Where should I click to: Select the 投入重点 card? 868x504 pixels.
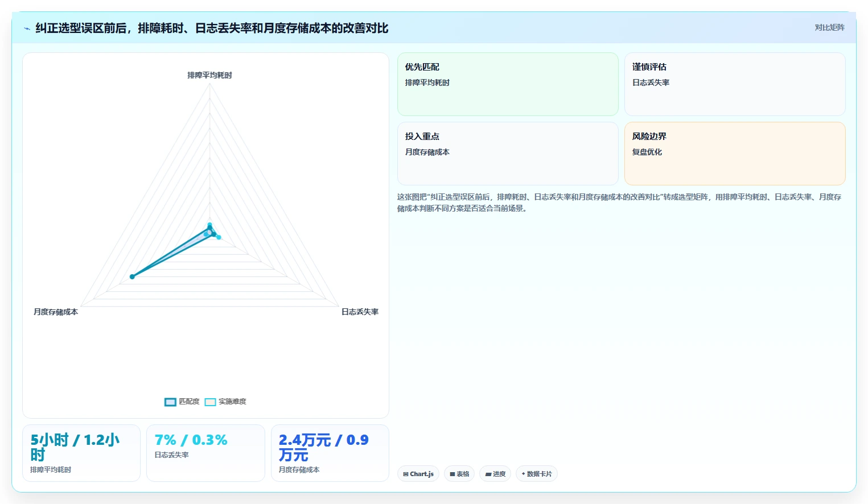click(x=508, y=154)
